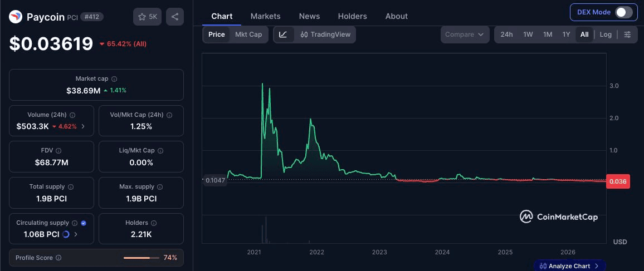The image size is (644, 271).
Task: Click the red 0.036 current price label
Action: [x=618, y=181]
